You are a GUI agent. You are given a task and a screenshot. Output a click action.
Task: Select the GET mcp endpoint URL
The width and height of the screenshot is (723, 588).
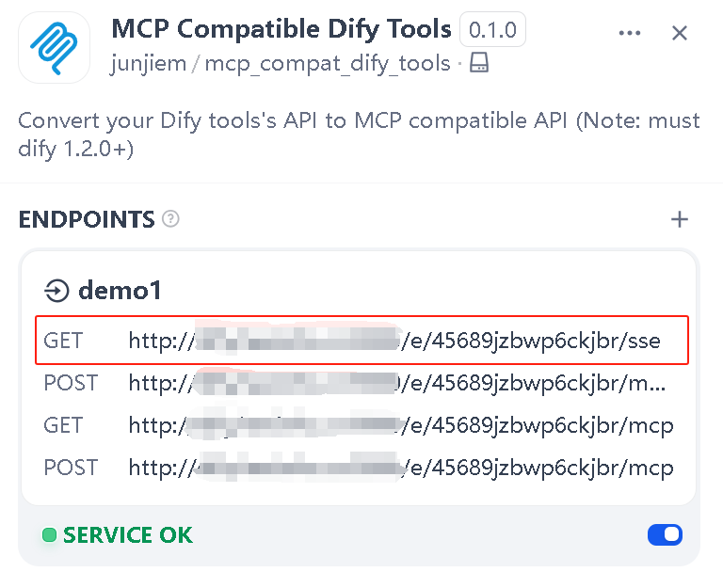pyautogui.click(x=401, y=425)
